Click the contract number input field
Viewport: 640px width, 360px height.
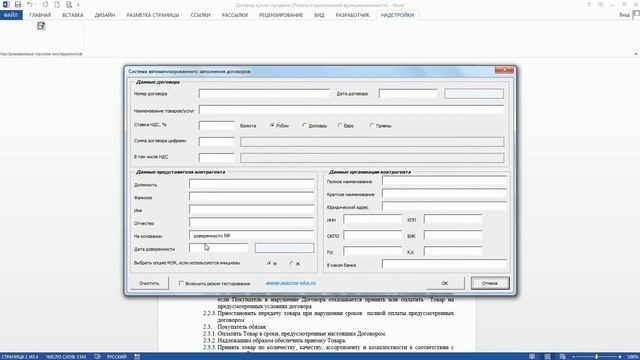(x=264, y=93)
